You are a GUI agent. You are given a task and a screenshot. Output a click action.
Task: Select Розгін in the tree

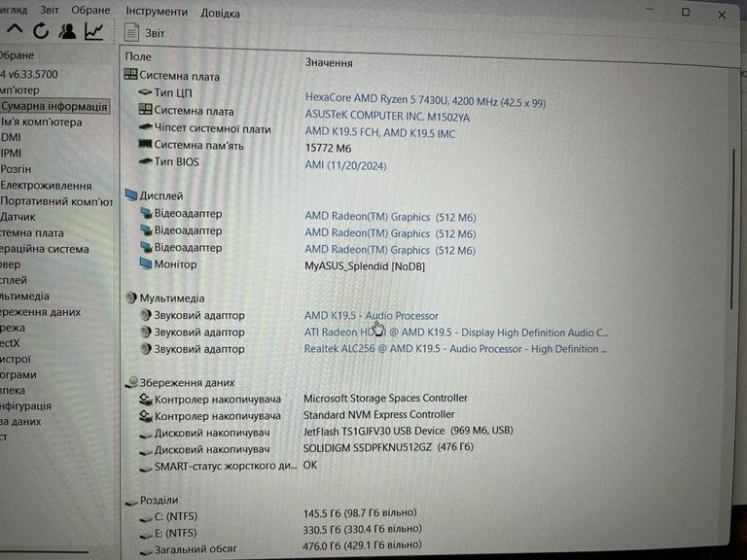(16, 169)
